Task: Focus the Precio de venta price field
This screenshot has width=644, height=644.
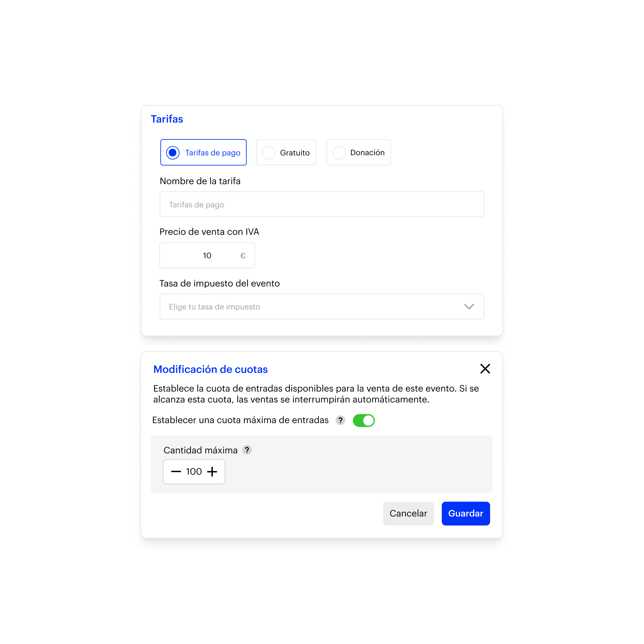Action: pos(207,255)
